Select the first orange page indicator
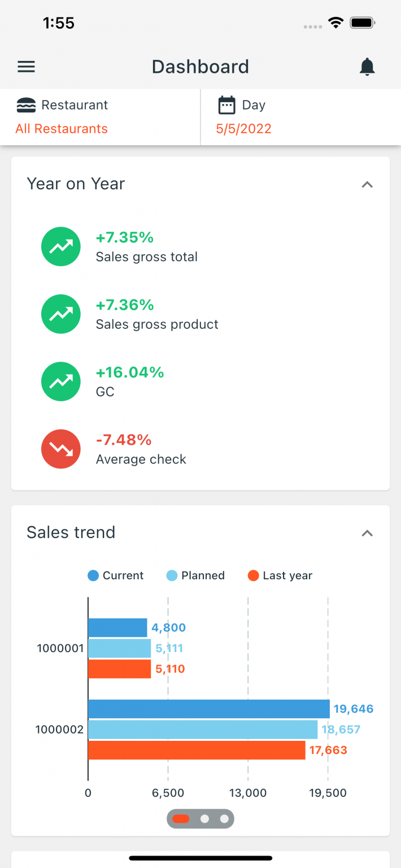 [183, 818]
